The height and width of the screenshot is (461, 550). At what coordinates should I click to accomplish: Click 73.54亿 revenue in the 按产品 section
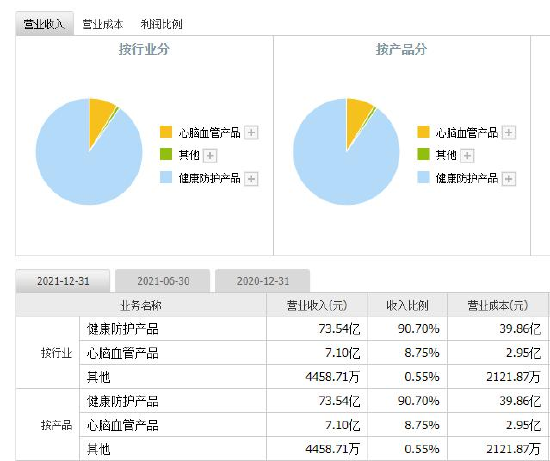[x=339, y=401]
